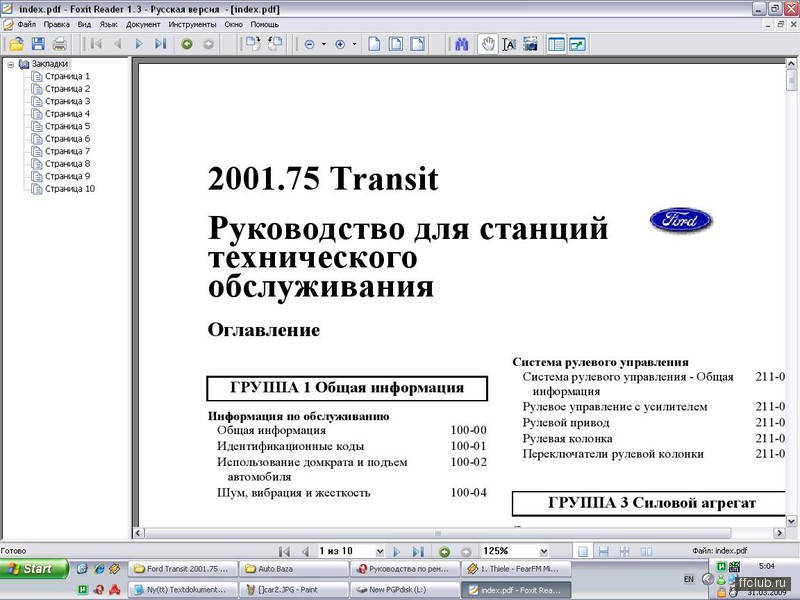Open bookmark Страница 5
Viewport: 800px width, 600px height.
pos(67,126)
